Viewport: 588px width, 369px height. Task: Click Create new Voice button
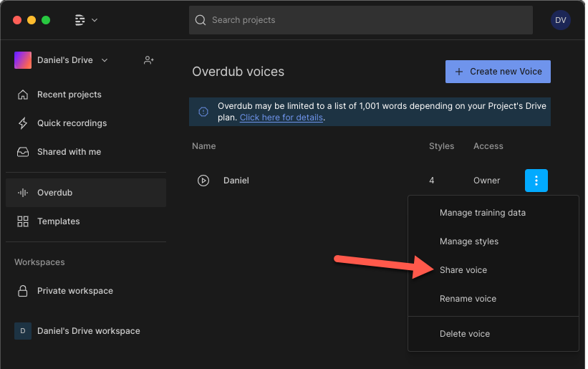point(498,72)
